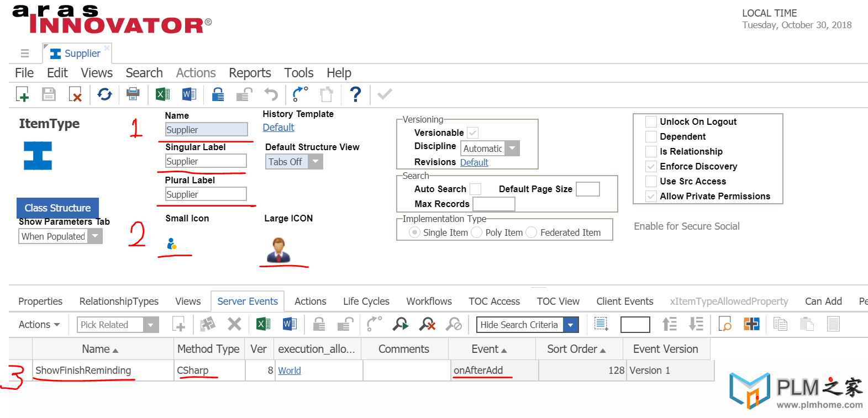868x418 pixels.
Task: Toggle the Versionable checkbox
Action: click(x=472, y=133)
